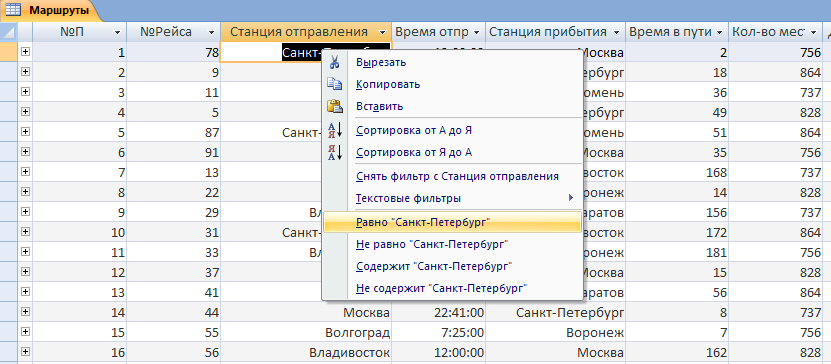
Task: Open the №Рейса column filter dropdown
Action: click(x=211, y=32)
